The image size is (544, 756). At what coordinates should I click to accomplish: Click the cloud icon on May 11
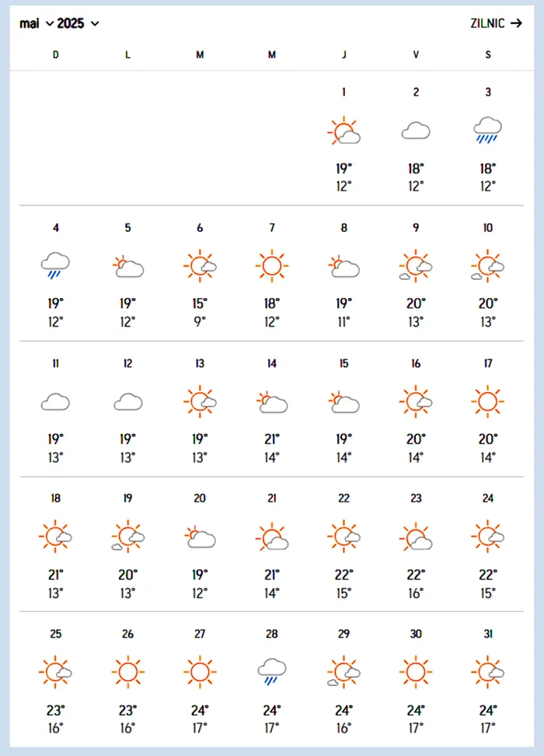click(56, 402)
